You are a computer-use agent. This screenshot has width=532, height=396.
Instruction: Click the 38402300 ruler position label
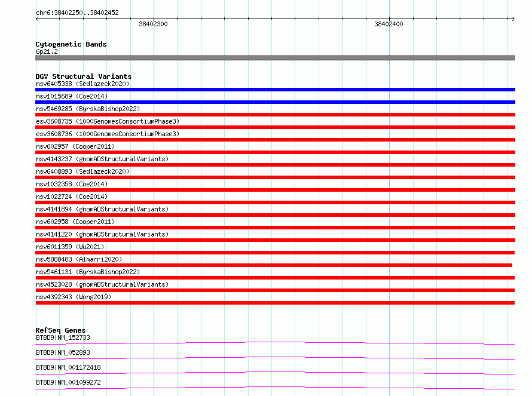coord(153,24)
